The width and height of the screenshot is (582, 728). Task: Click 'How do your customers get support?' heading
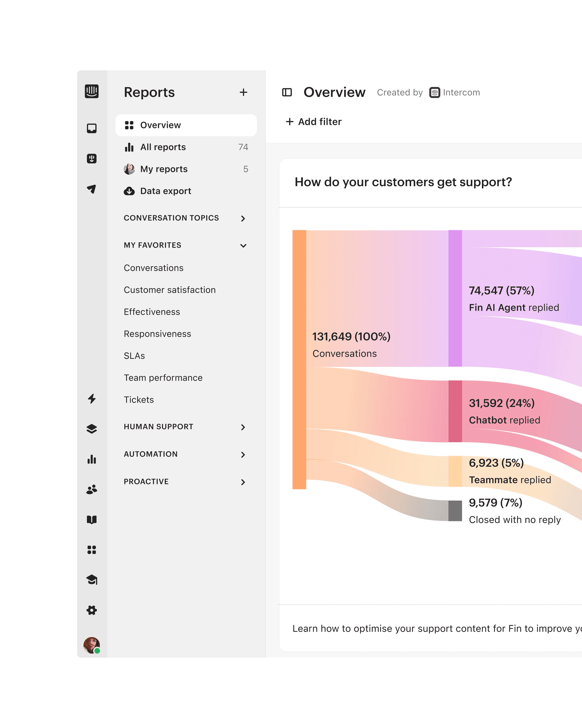point(403,182)
